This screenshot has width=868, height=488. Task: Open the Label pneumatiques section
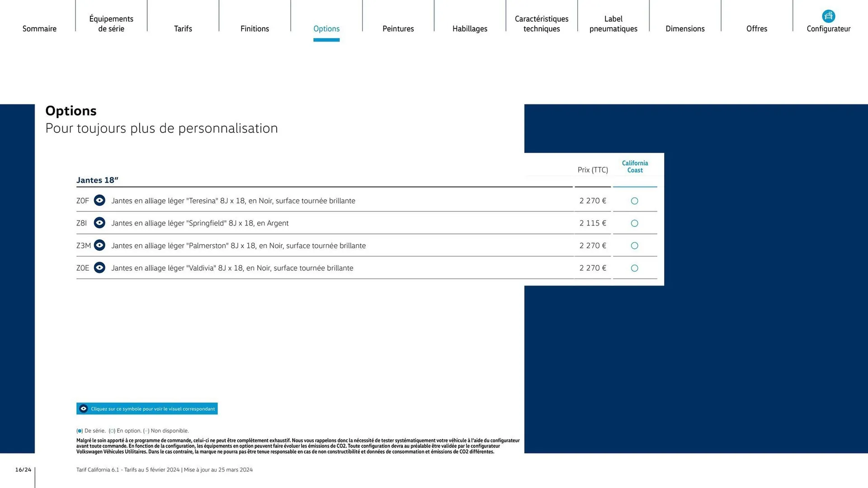coord(613,23)
